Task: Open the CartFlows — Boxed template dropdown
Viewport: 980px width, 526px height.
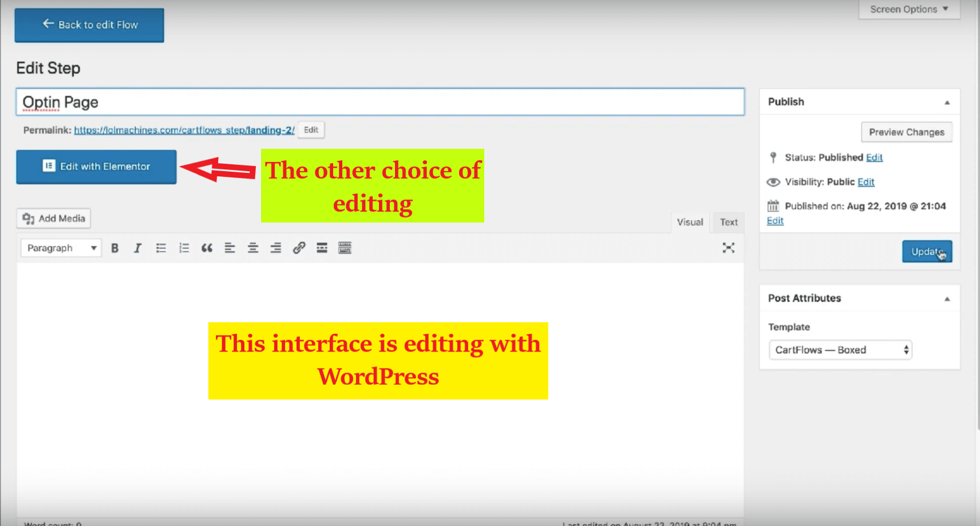Action: (840, 350)
